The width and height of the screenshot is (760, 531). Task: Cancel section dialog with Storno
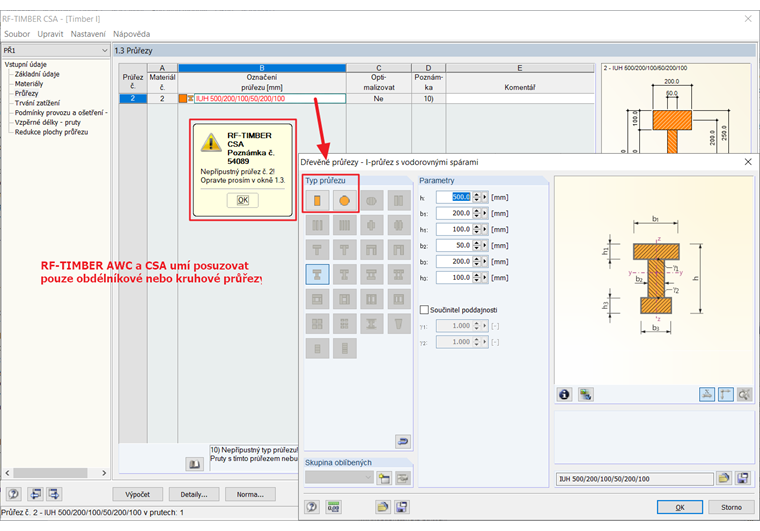pos(731,507)
